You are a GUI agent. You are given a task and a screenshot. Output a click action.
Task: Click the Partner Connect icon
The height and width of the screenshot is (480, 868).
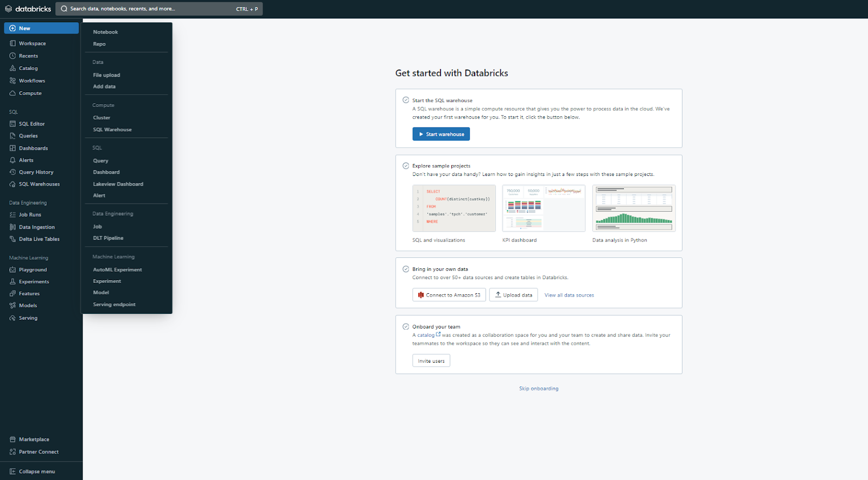click(x=12, y=452)
